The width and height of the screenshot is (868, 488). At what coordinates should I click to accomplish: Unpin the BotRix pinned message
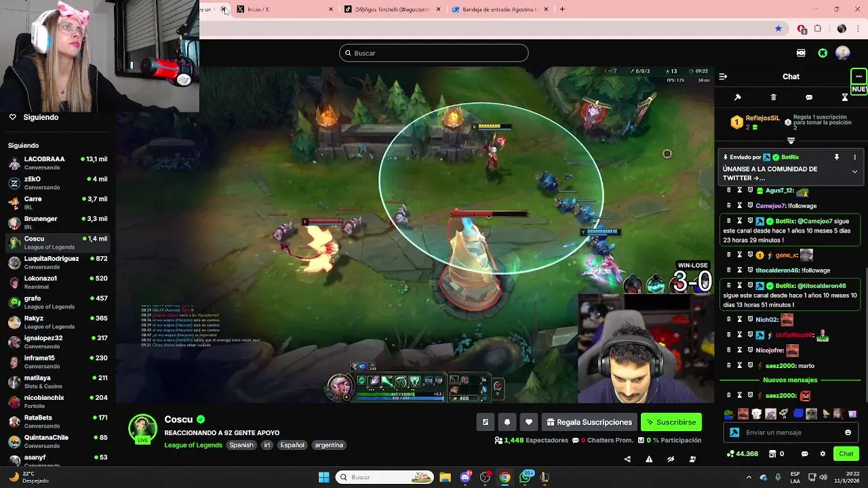[837, 157]
